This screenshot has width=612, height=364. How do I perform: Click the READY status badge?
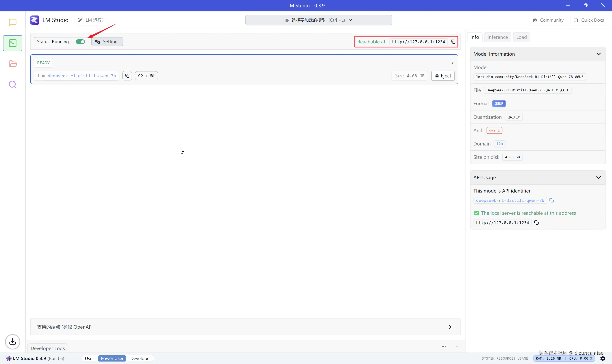tap(43, 63)
